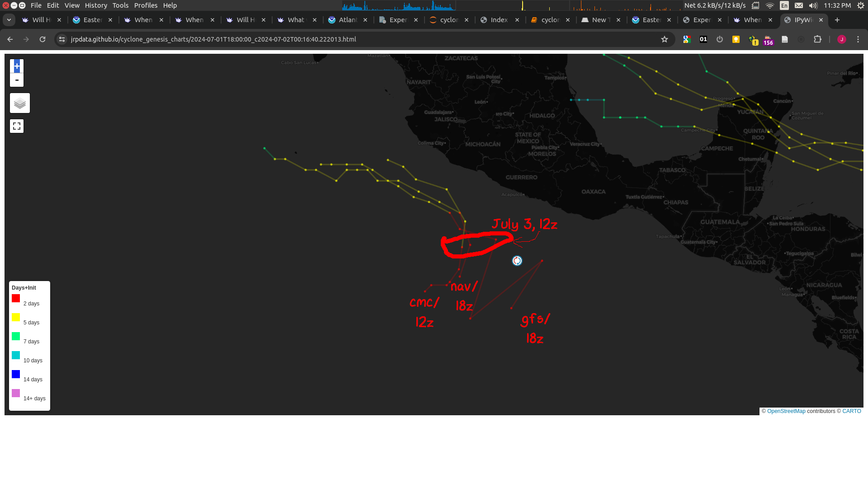868x488 pixels.
Task: Open the Help menu
Action: point(170,5)
